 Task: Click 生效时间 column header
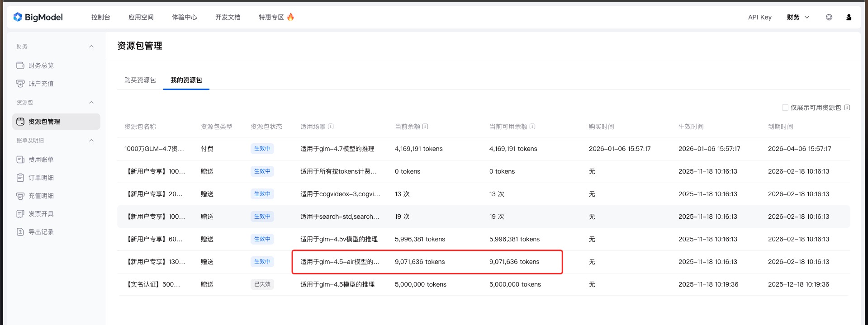click(x=691, y=127)
